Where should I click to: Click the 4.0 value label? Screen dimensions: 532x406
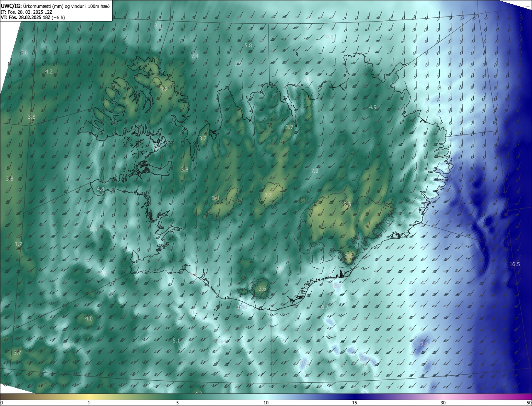coord(89,318)
